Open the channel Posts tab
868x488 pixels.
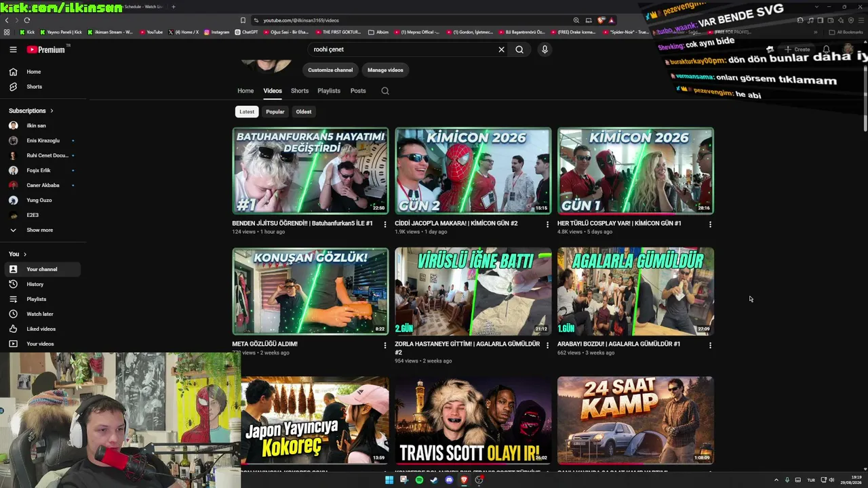(x=358, y=91)
